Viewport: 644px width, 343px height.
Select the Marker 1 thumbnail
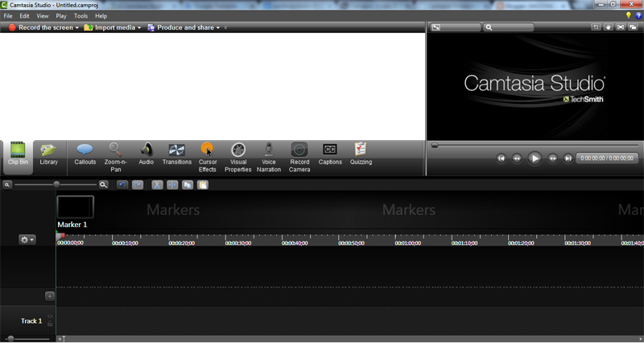[75, 207]
